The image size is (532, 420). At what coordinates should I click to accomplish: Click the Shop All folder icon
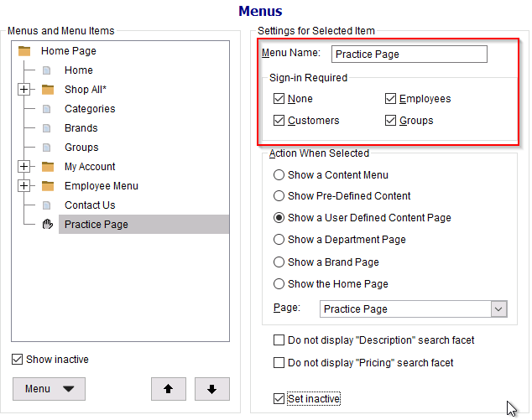[48, 90]
